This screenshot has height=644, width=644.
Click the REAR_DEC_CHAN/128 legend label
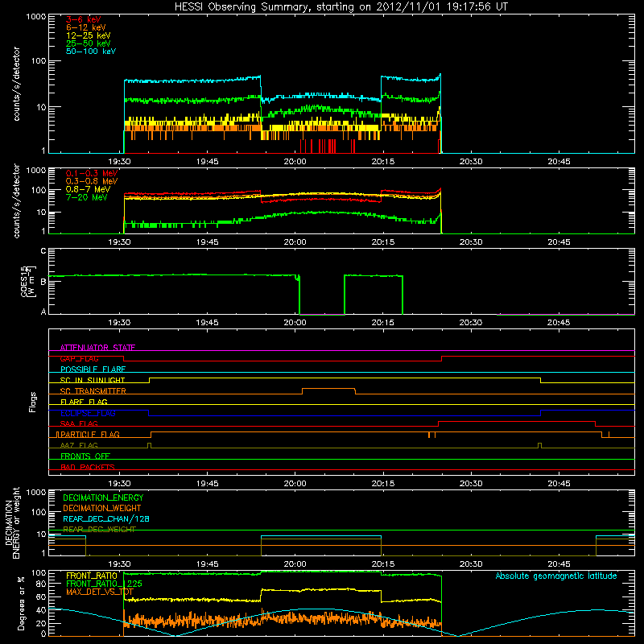click(x=106, y=518)
